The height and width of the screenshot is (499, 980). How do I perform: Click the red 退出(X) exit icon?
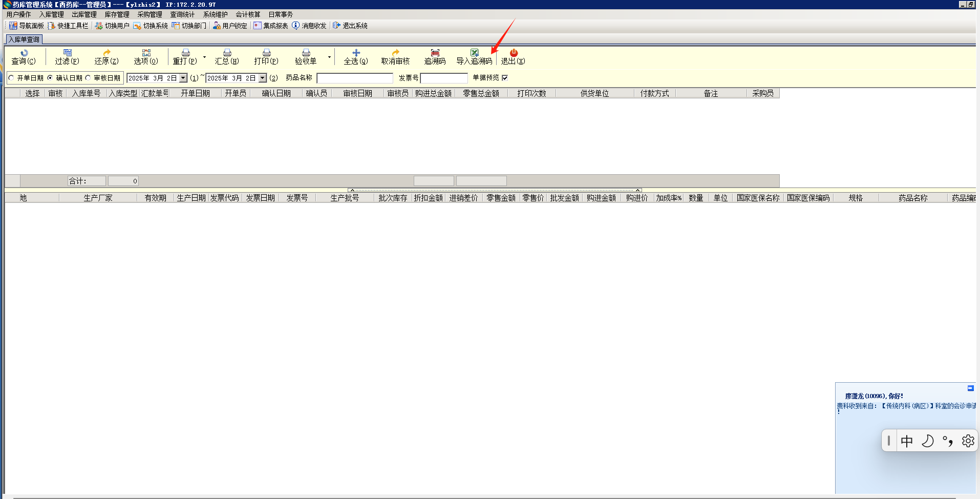point(514,53)
